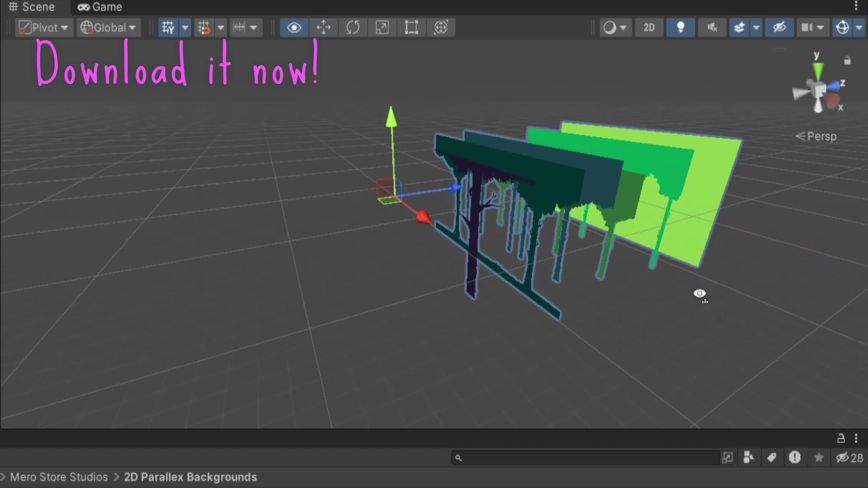Click the red X-axis move arrowhead

point(424,217)
